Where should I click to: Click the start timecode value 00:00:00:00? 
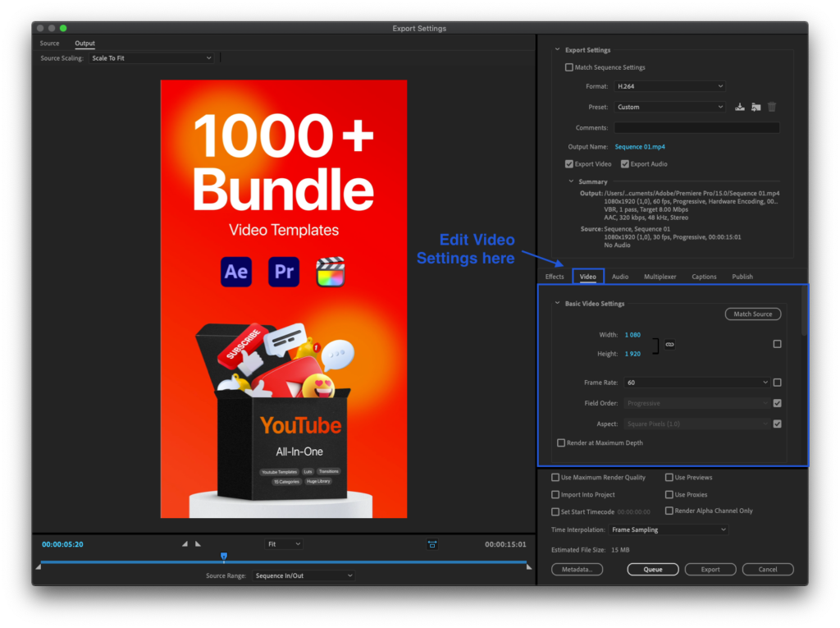pos(634,512)
